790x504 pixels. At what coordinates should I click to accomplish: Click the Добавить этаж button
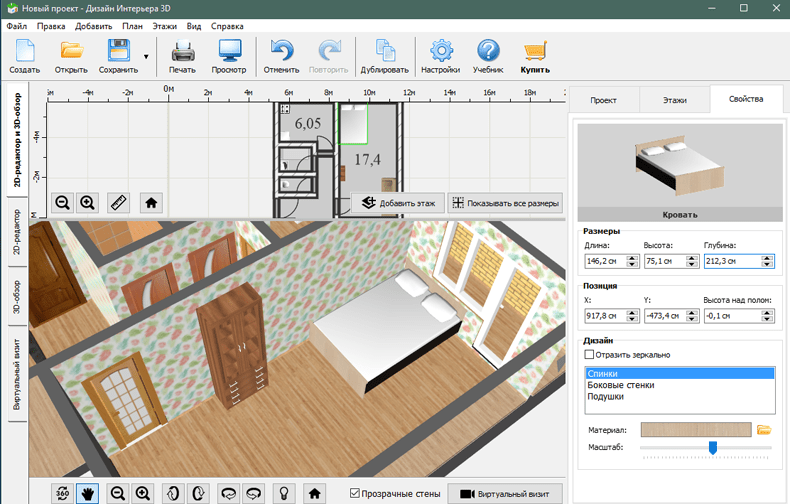point(398,202)
